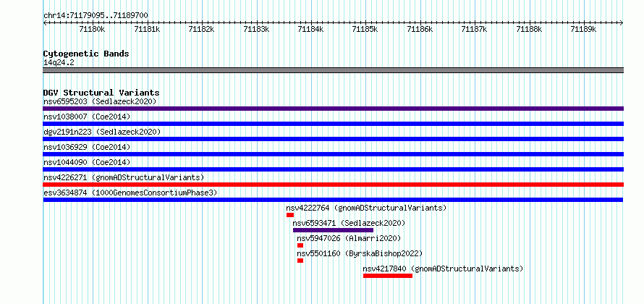Click the 71189k ruler tick label

click(584, 29)
